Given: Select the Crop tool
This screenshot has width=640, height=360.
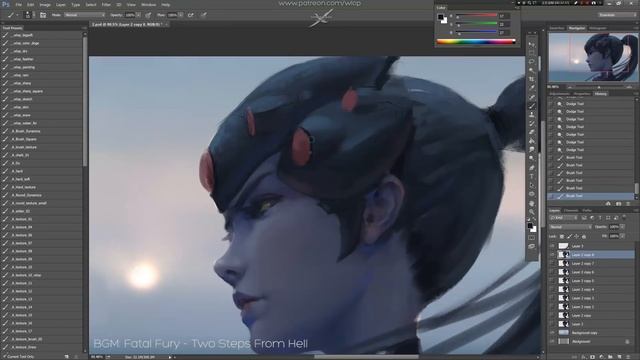Looking at the screenshot, I should click(x=531, y=79).
